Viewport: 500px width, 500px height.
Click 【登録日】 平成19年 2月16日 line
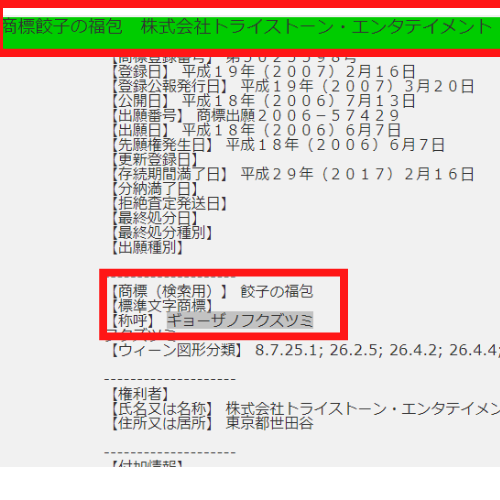tap(263, 72)
